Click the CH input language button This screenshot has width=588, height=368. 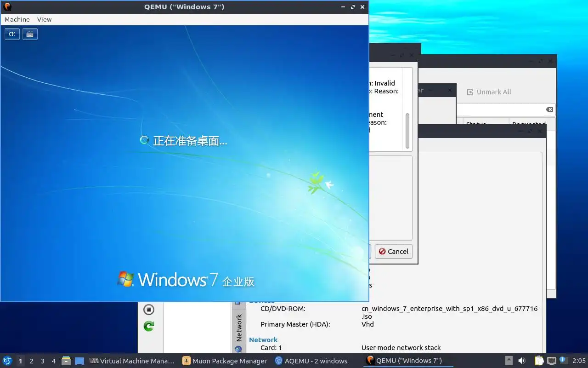tap(12, 34)
